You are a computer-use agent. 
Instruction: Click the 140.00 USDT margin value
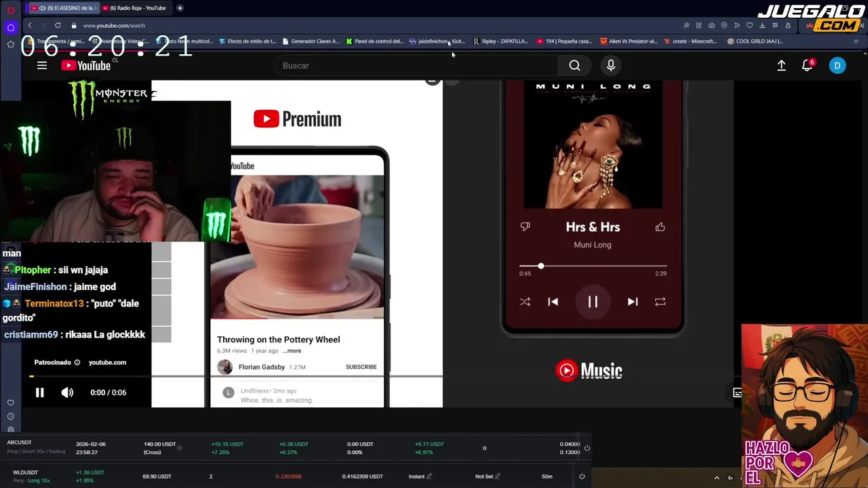159,445
